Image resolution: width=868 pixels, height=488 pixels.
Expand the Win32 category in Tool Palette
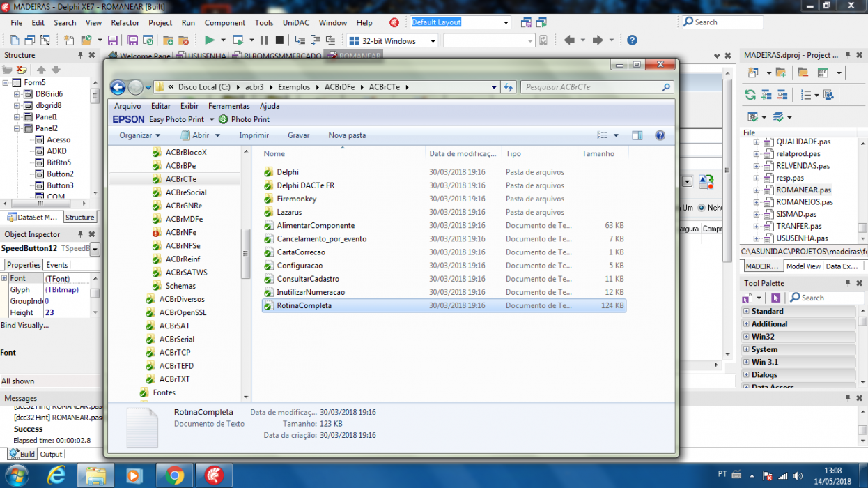(746, 337)
